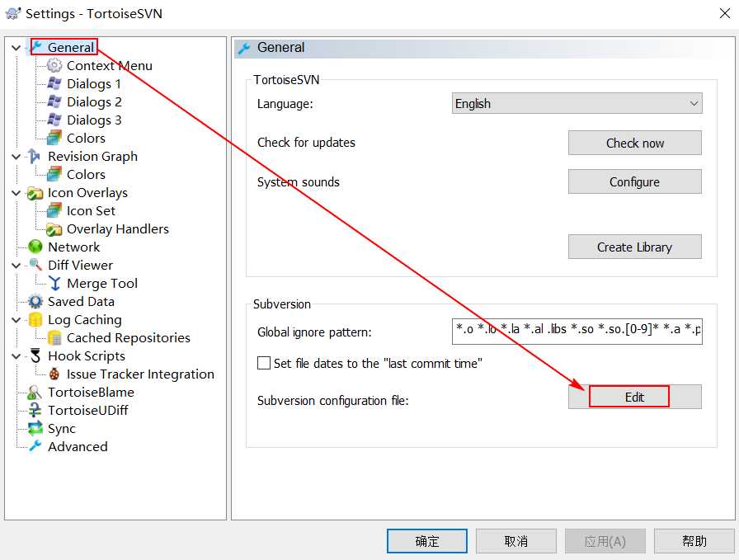739x560 pixels.
Task: Click the TortoiseBlame icon
Action: coord(35,392)
